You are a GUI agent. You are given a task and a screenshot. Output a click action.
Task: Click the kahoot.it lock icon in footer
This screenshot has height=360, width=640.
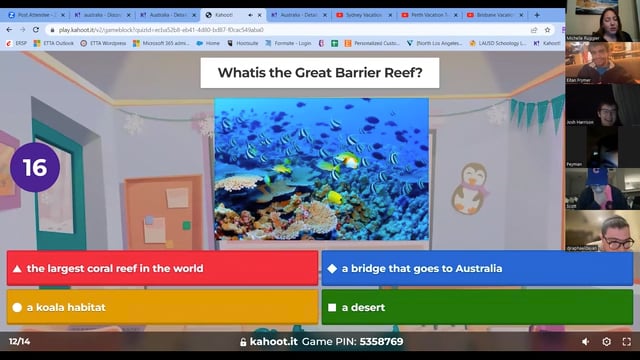click(x=243, y=342)
